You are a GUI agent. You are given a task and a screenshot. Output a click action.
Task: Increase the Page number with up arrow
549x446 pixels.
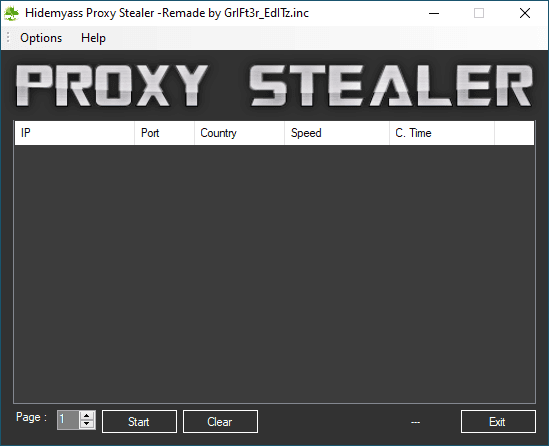click(87, 416)
